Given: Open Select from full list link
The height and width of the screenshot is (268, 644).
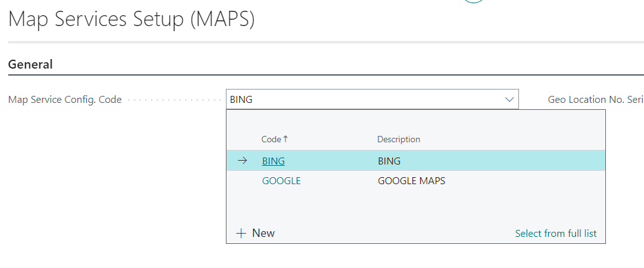Looking at the screenshot, I should pyautogui.click(x=556, y=234).
